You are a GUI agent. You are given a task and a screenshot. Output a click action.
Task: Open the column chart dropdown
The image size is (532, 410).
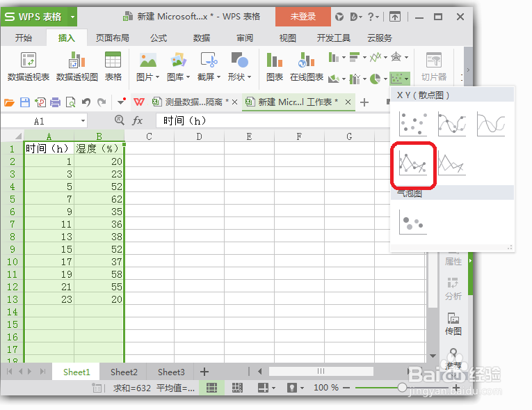click(x=337, y=57)
